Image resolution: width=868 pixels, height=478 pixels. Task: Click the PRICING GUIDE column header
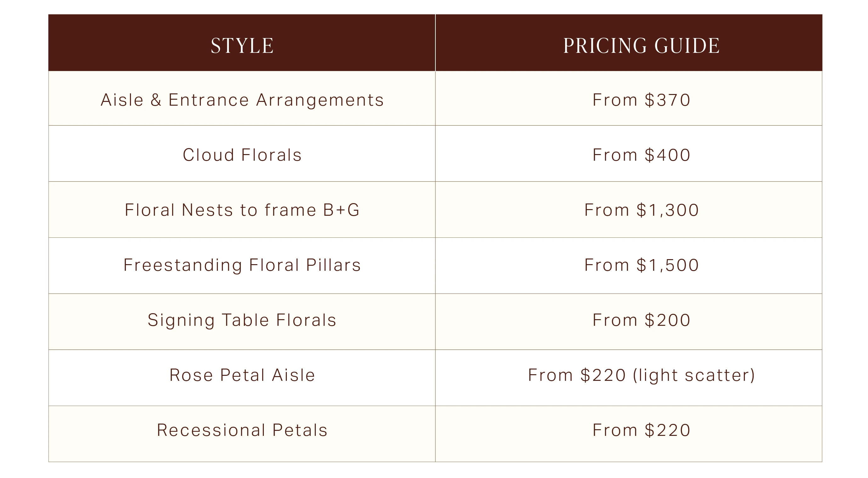coord(641,46)
